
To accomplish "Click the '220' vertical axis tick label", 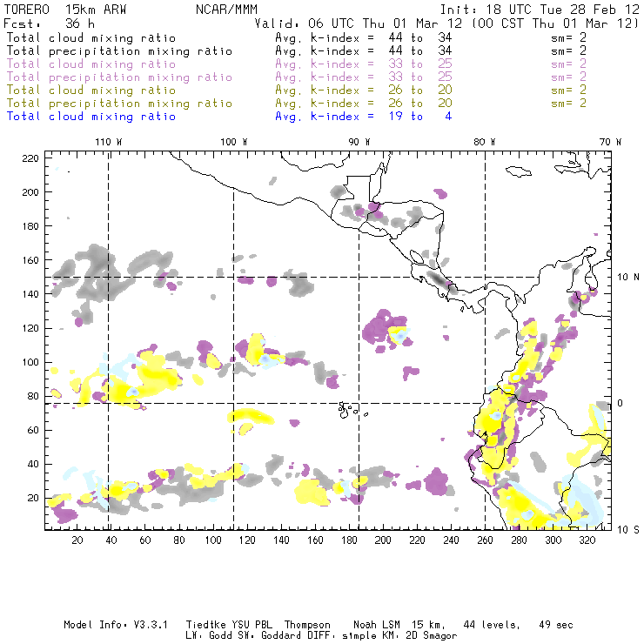I will click(x=30, y=158).
